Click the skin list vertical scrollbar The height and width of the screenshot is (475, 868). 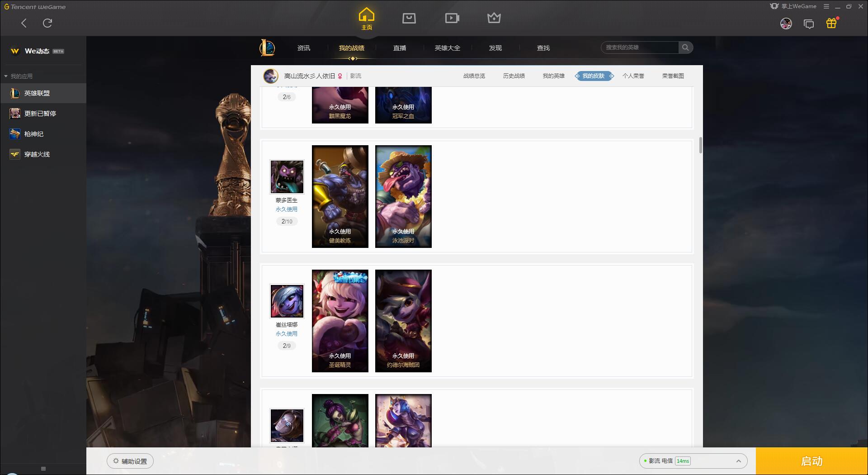(701, 145)
